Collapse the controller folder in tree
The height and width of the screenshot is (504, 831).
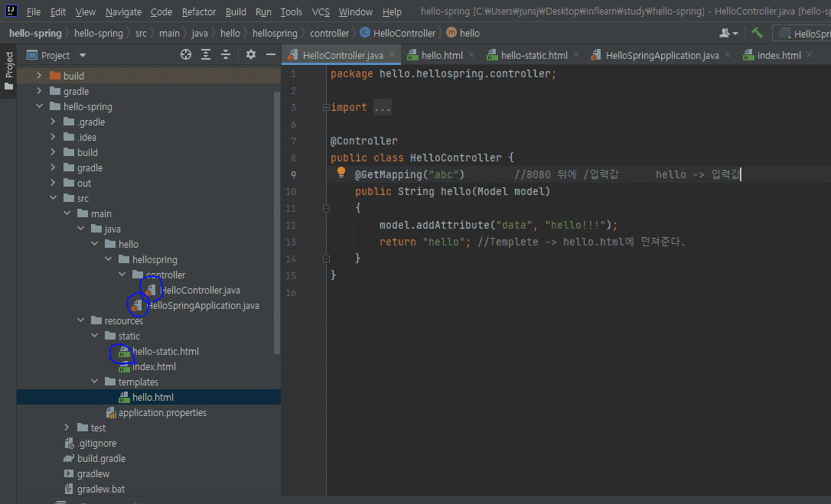coord(122,275)
